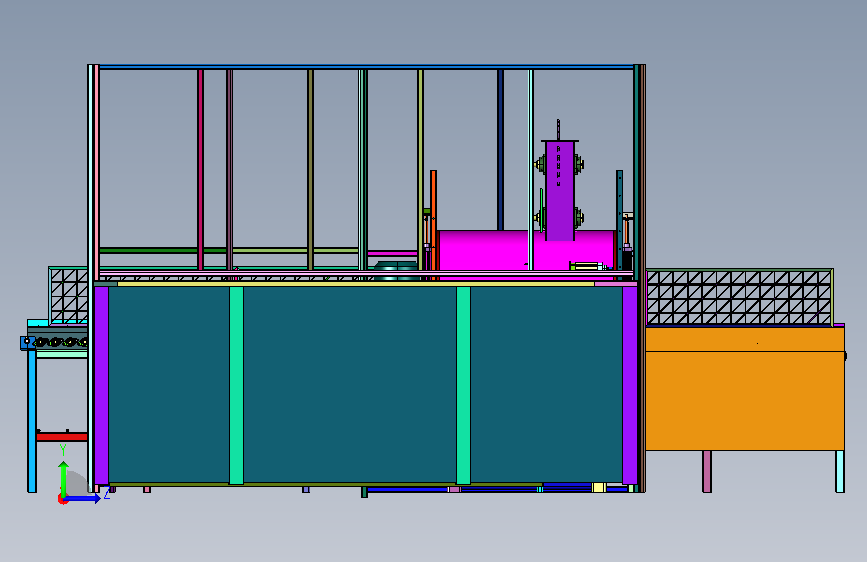
Task: Select the purple post at enclosure's left edge
Action: [101, 386]
